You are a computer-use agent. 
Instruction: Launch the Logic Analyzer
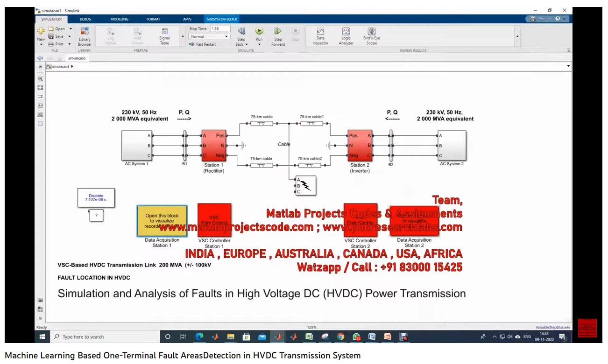[x=346, y=36]
